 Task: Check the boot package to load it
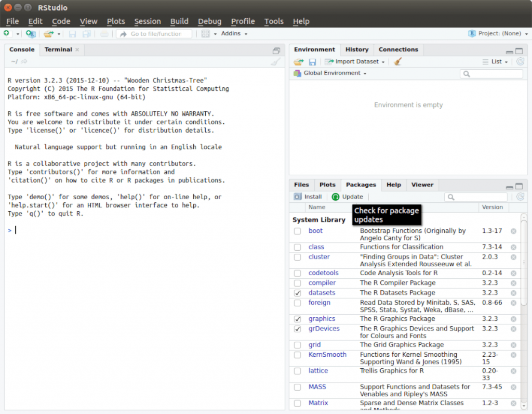298,231
